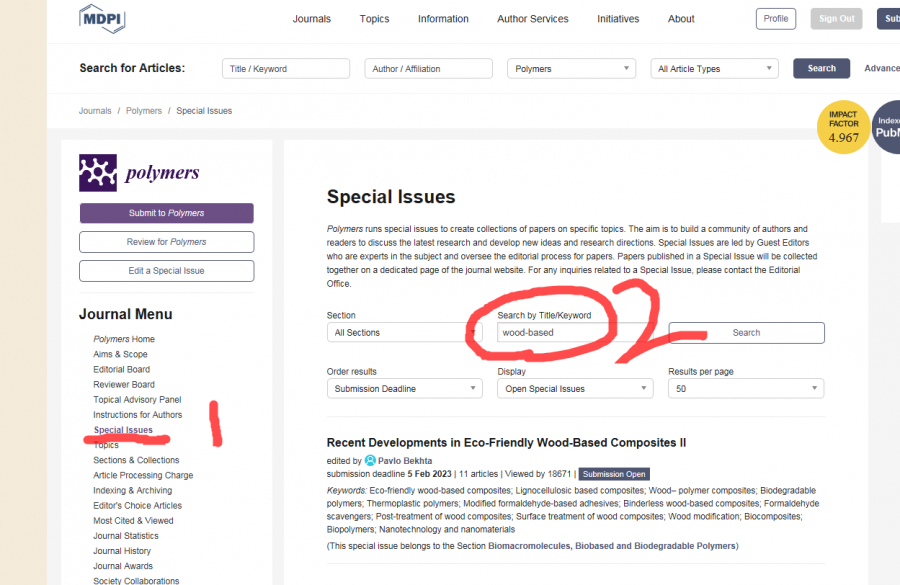This screenshot has width=900, height=585.
Task: Open the Journals menu in top navigation
Action: (312, 19)
